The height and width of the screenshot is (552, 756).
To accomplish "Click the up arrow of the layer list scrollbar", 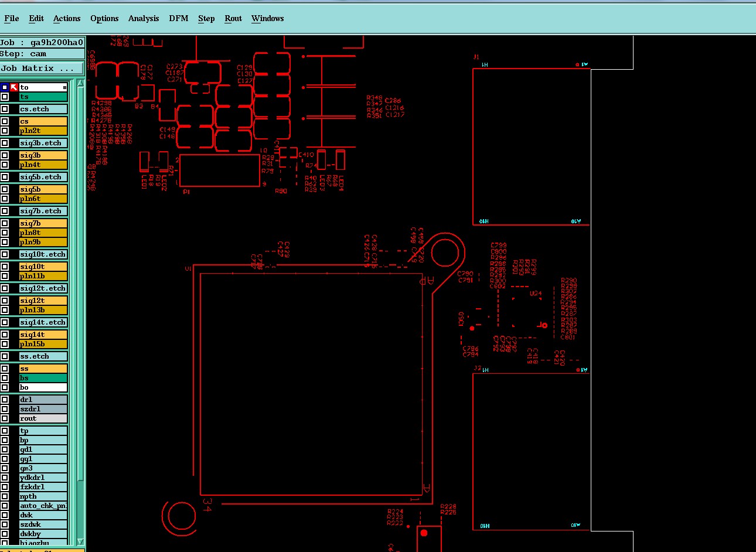I will pyautogui.click(x=81, y=83).
